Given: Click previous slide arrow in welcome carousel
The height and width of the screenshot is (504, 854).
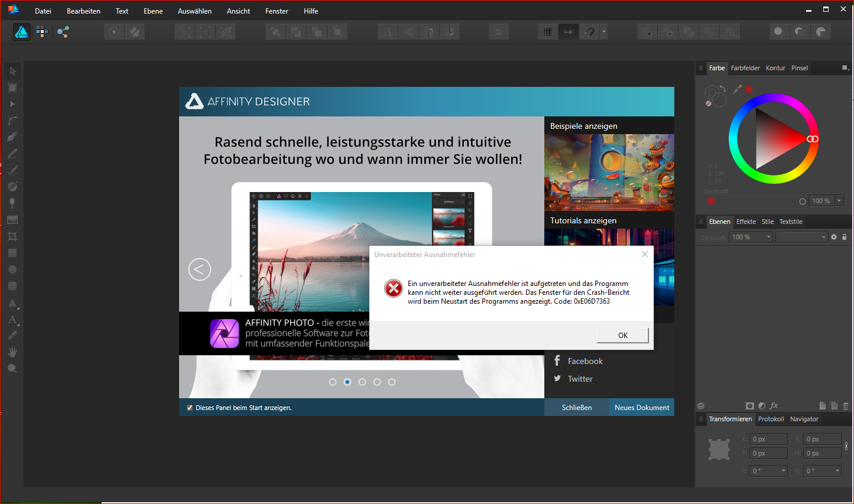Looking at the screenshot, I should point(200,270).
